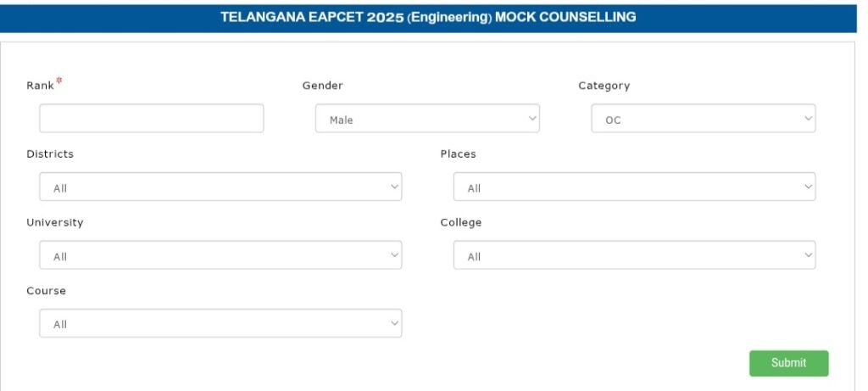
Task: Click the Category label text
Action: point(604,86)
